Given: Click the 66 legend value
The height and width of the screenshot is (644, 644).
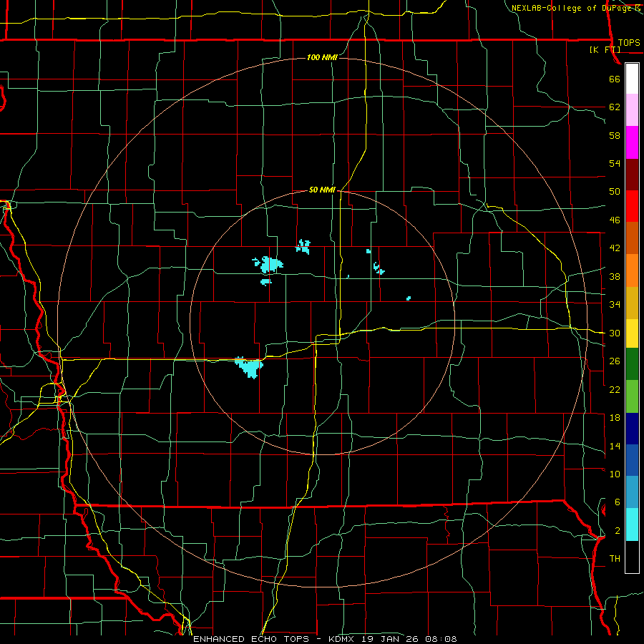Looking at the screenshot, I should pos(615,79).
